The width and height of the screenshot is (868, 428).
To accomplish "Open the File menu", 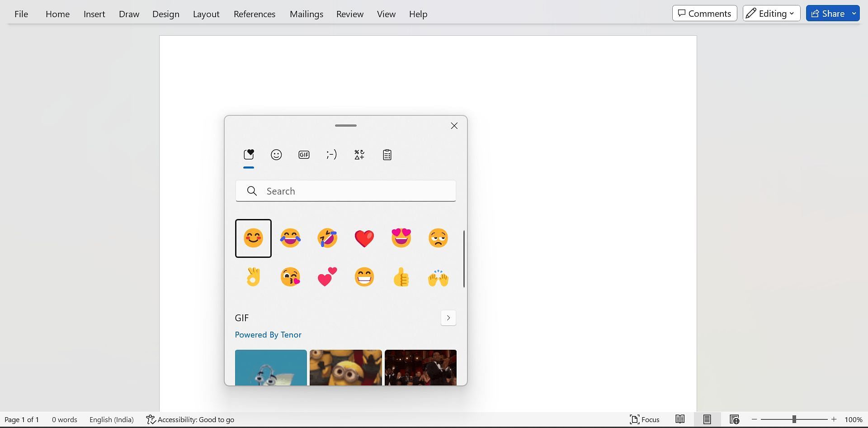I will pyautogui.click(x=21, y=14).
